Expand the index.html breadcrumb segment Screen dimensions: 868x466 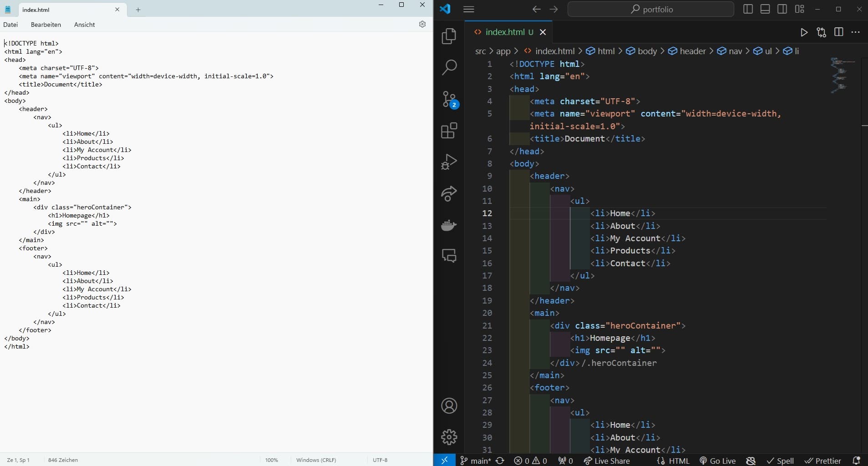pos(549,51)
